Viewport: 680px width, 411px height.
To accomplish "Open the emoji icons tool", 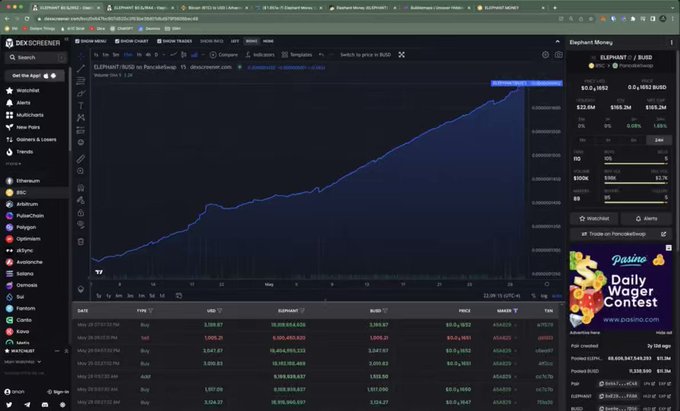I will click(81, 142).
